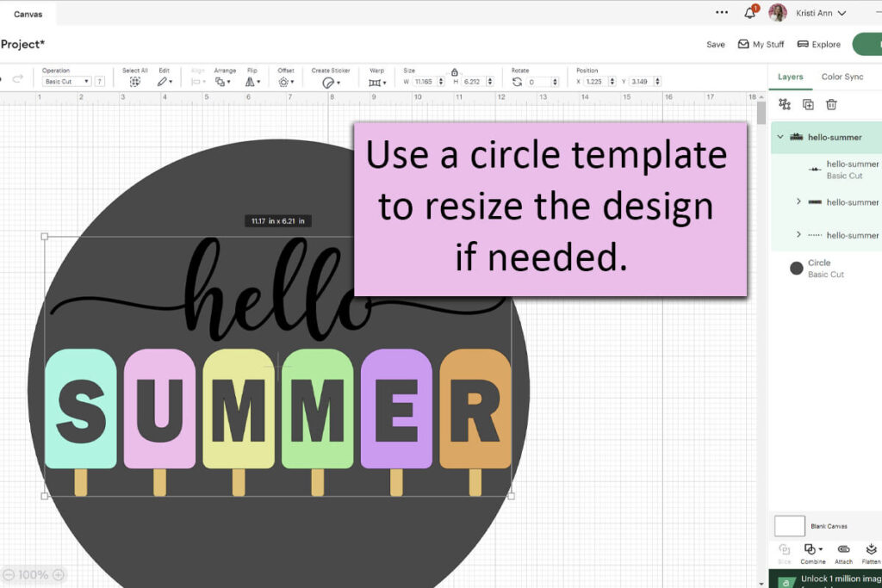
Task: Open the Operation Basic Cut dropdown
Action: click(66, 82)
